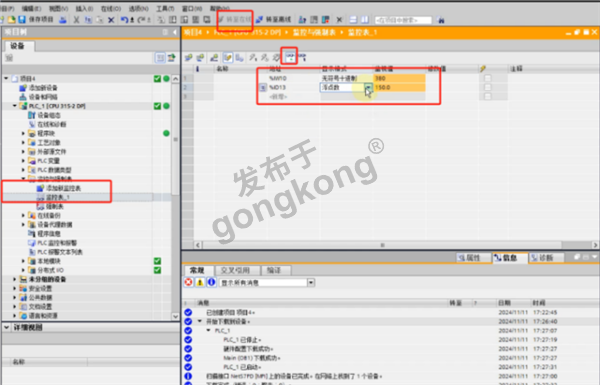Screen dimensions: 600x385
Task: Select 强制表 in the project tree
Action: point(50,207)
